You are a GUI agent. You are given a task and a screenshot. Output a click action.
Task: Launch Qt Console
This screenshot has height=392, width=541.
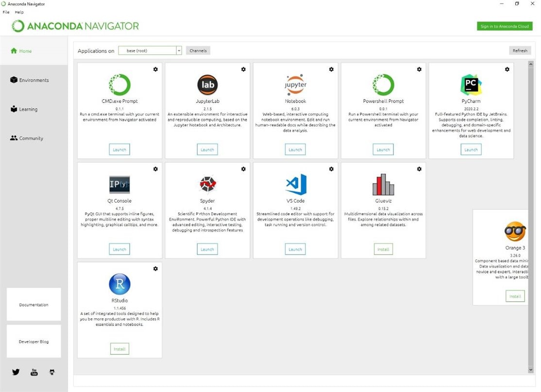point(119,249)
